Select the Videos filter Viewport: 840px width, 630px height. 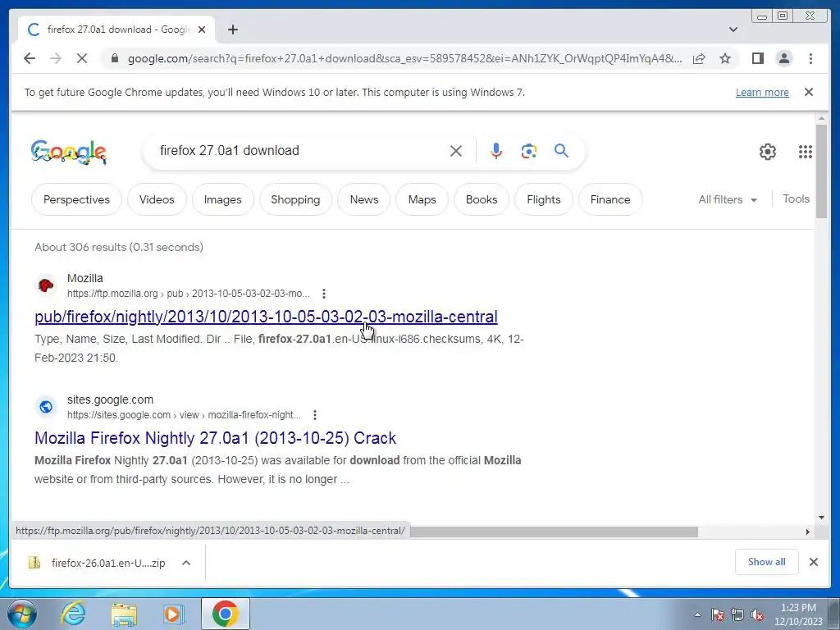tap(157, 199)
